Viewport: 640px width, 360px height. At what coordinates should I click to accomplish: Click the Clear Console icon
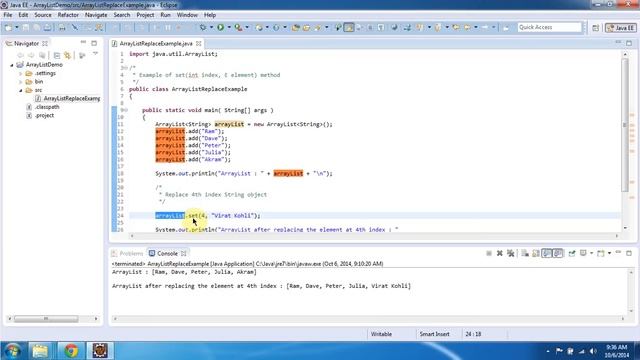[525, 253]
